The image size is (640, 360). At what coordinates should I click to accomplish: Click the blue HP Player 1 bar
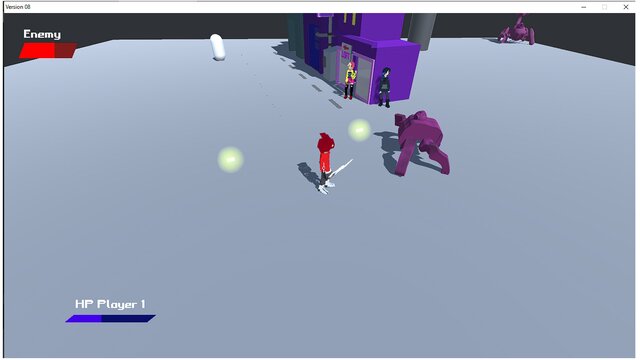point(111,318)
